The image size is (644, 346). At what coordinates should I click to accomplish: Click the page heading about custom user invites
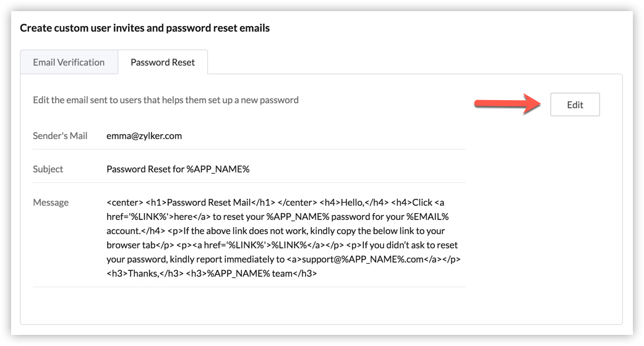[x=145, y=28]
